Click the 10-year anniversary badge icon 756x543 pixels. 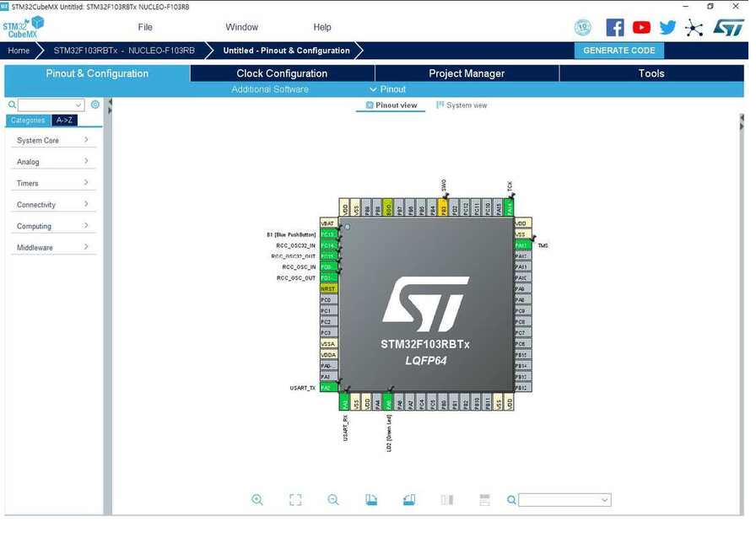click(x=583, y=28)
